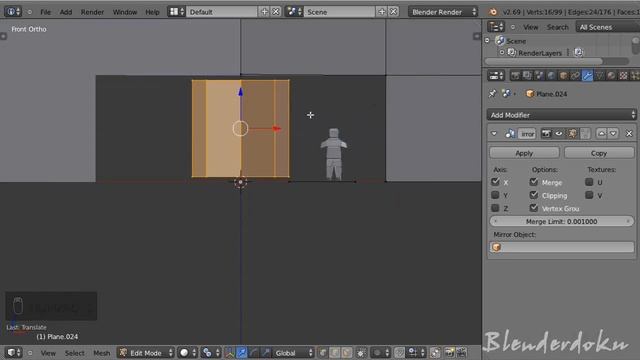The width and height of the screenshot is (640, 360).
Task: Move Mirror modifier down in stack
Action: pyautogui.click(x=613, y=133)
